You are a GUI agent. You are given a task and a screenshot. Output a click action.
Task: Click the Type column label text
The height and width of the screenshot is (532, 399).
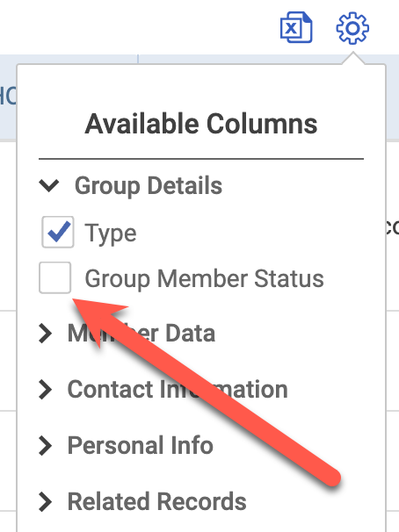[x=111, y=234]
